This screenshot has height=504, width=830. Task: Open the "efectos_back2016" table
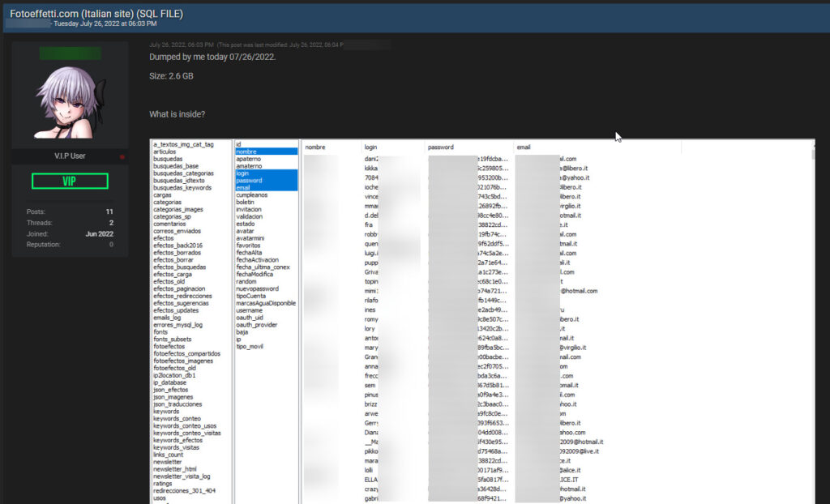point(178,246)
